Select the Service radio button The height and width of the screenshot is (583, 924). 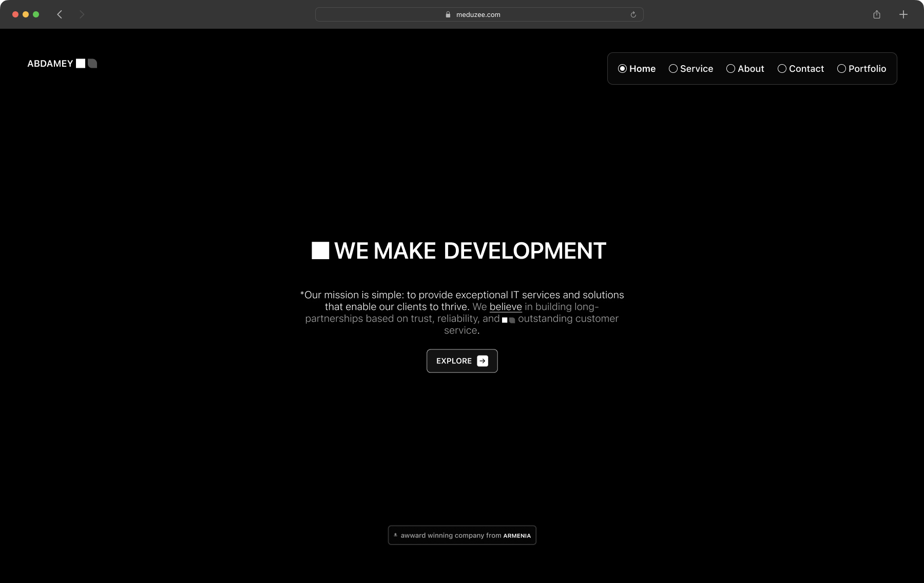pos(673,69)
